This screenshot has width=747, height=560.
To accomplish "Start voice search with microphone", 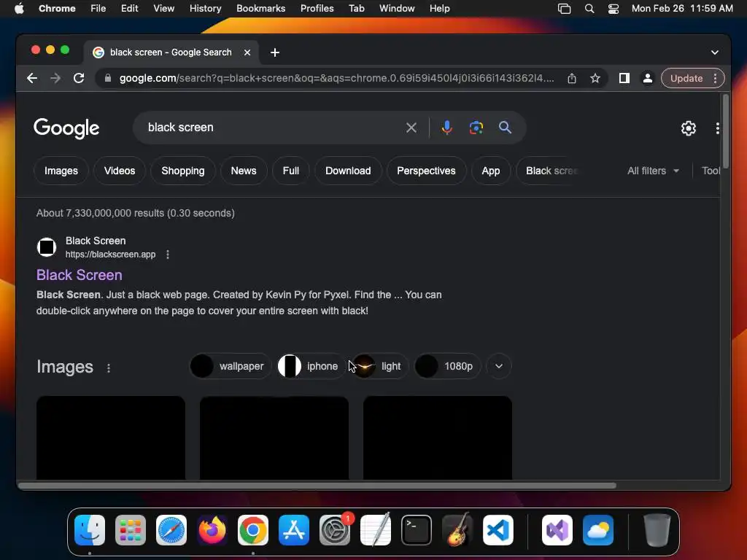I will (447, 128).
